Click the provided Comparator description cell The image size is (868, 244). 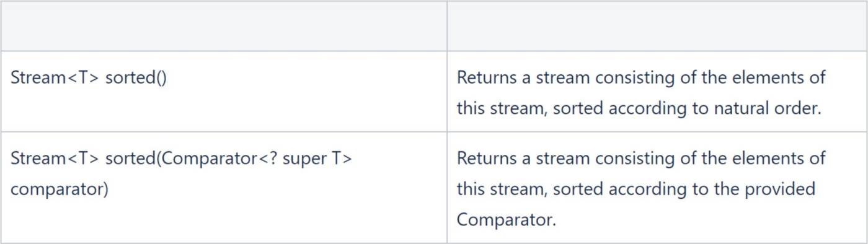[x=657, y=188]
